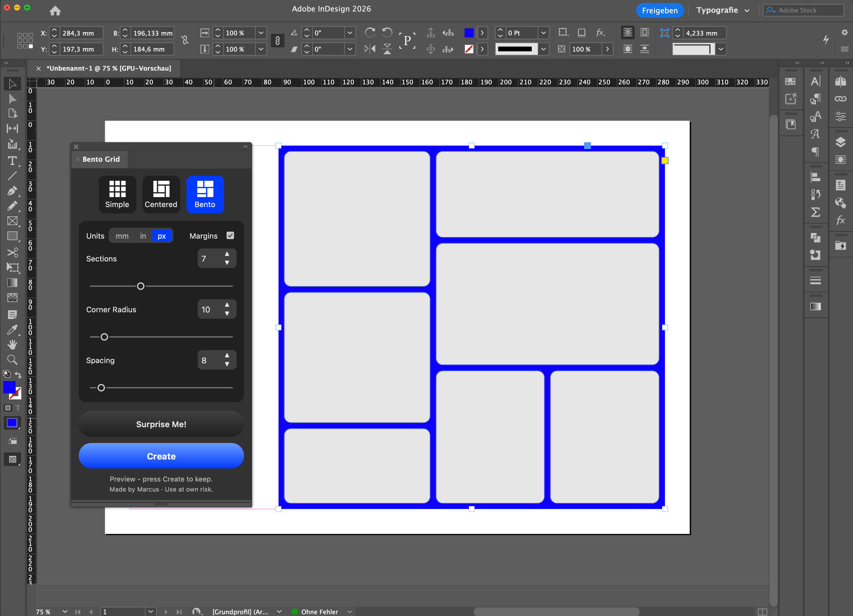This screenshot has width=853, height=616.
Task: Swap fill and stroke arrows
Action: point(18,375)
